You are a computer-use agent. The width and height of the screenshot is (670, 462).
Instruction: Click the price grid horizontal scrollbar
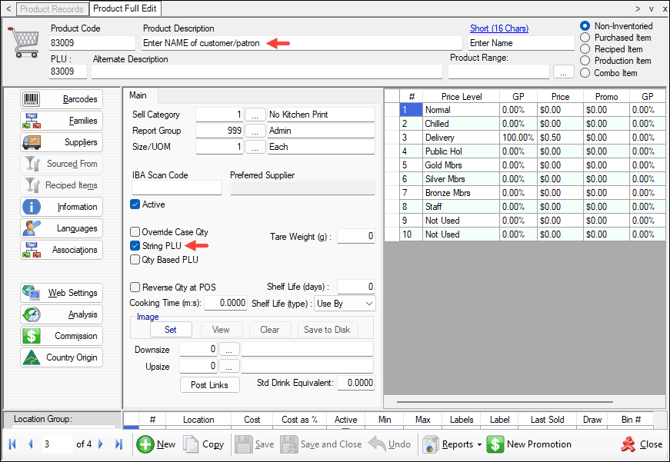[505, 402]
